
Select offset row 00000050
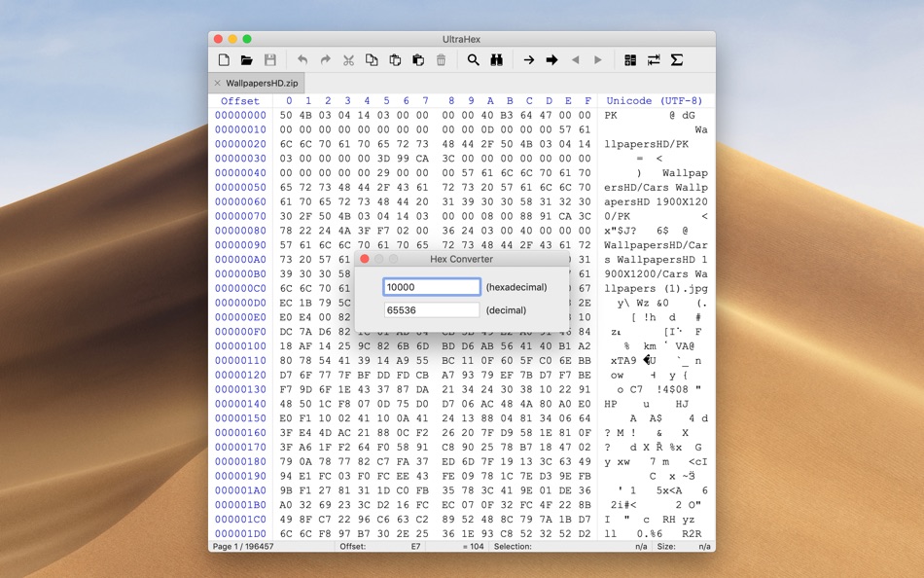240,188
